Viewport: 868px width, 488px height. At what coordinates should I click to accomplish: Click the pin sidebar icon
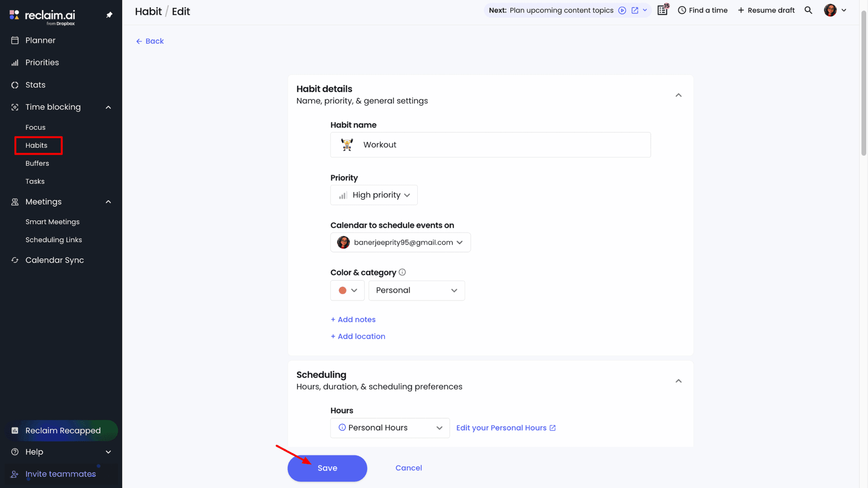(x=109, y=15)
